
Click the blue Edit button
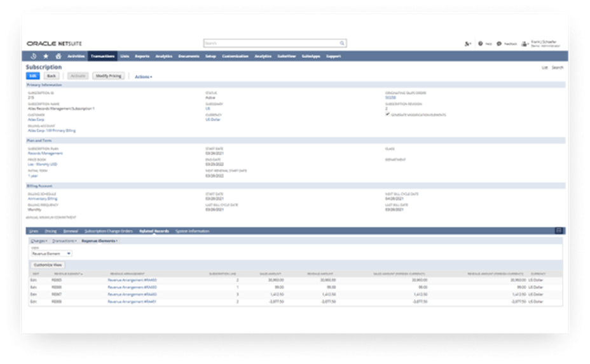point(32,76)
